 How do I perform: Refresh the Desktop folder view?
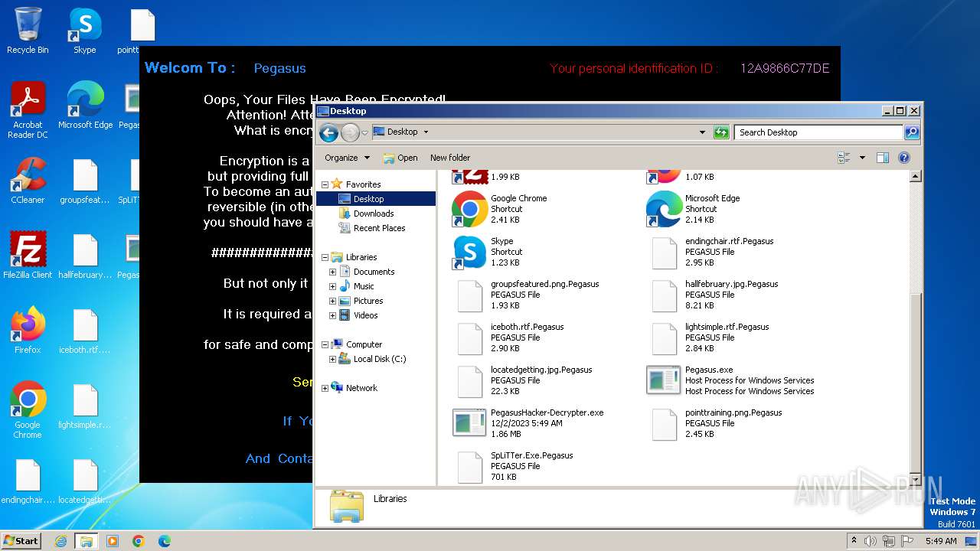(721, 132)
